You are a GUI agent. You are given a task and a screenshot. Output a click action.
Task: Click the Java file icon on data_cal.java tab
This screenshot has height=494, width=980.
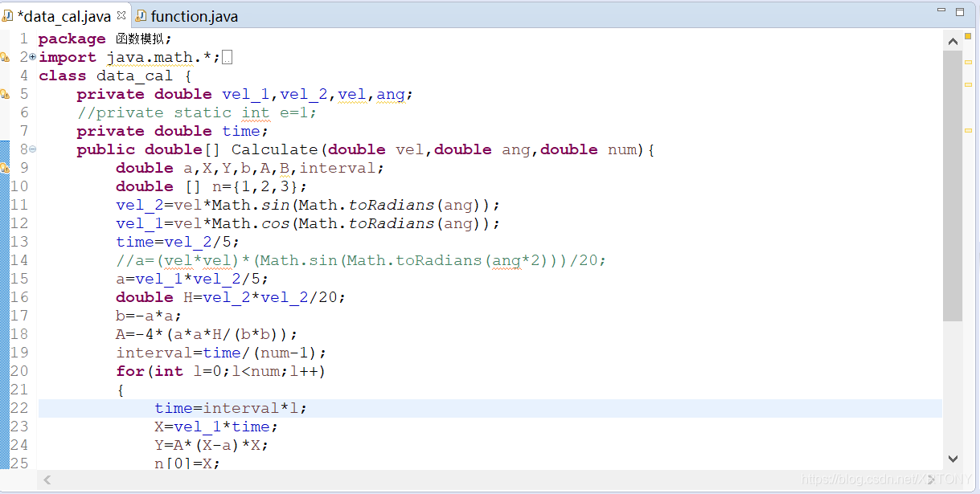8,15
